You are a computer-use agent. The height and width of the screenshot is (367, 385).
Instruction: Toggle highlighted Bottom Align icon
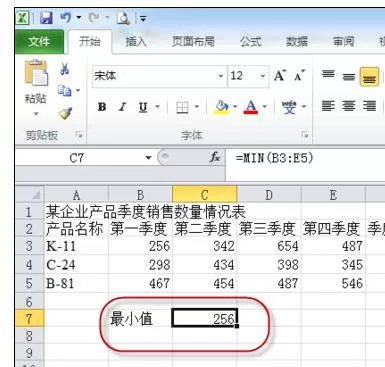click(369, 77)
